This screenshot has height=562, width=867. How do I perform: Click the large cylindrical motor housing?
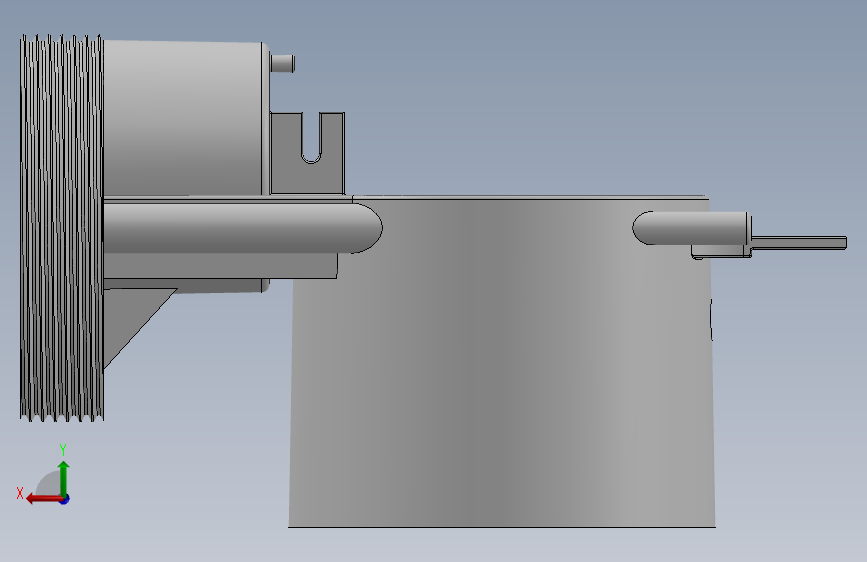coord(185,118)
